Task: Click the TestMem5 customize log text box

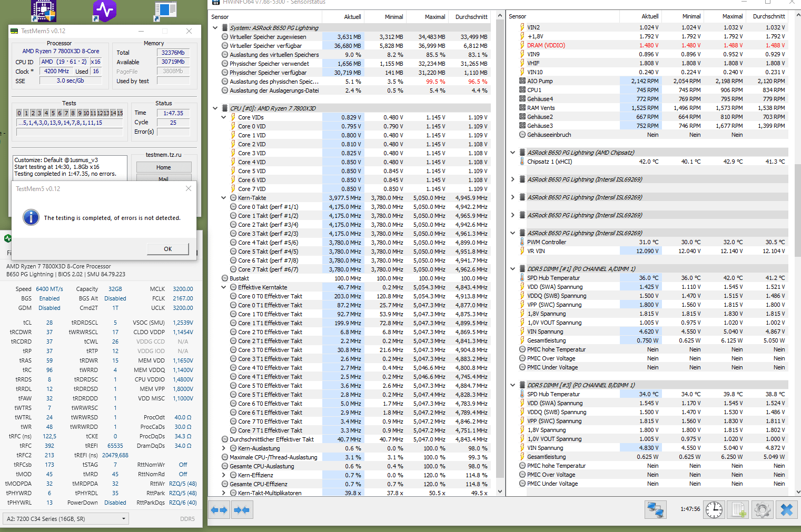Action: tap(70, 167)
